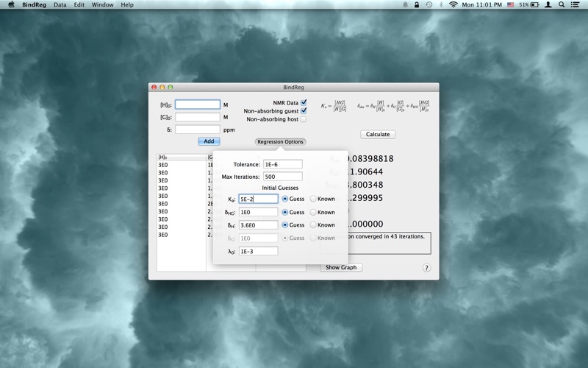Open the Apple menu

point(11,4)
